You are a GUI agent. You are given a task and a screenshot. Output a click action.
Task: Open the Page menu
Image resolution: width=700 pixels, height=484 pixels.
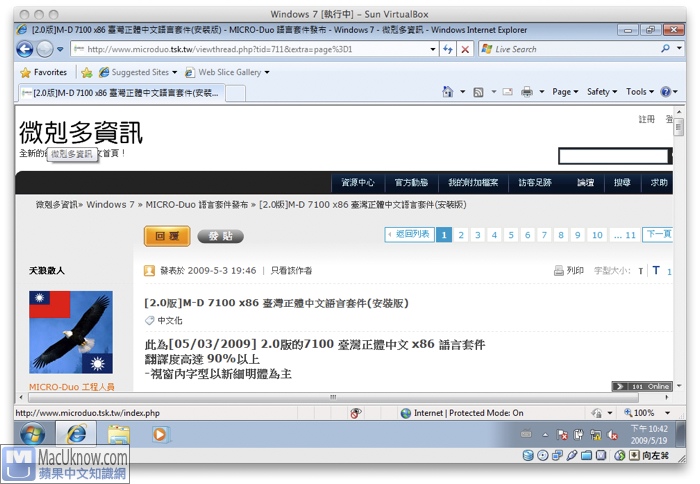pos(565,92)
